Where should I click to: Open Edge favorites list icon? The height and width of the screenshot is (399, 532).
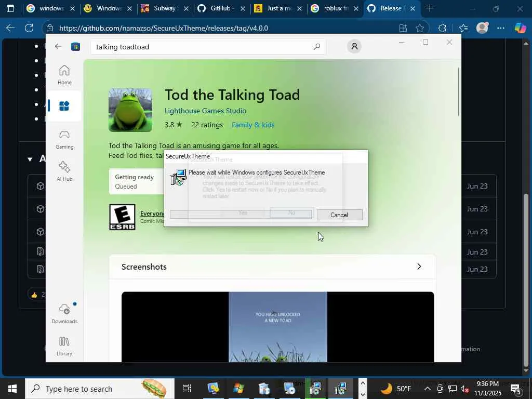click(463, 28)
